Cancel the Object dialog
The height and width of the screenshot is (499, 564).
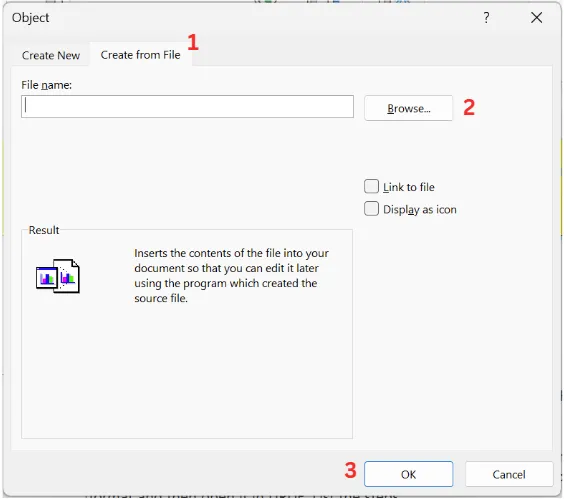509,474
